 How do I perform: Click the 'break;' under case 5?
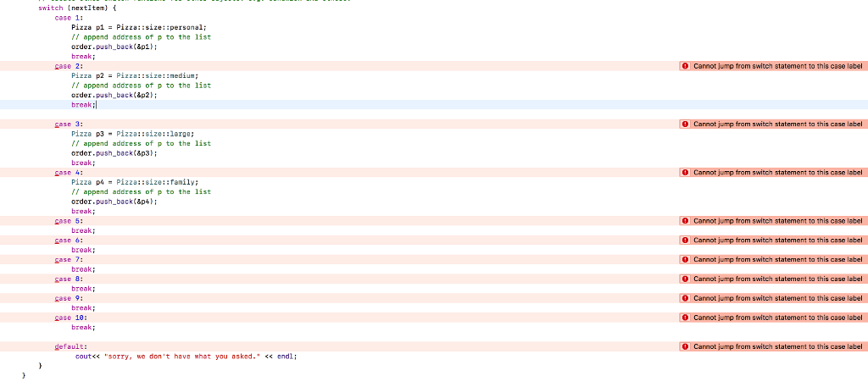pos(83,230)
